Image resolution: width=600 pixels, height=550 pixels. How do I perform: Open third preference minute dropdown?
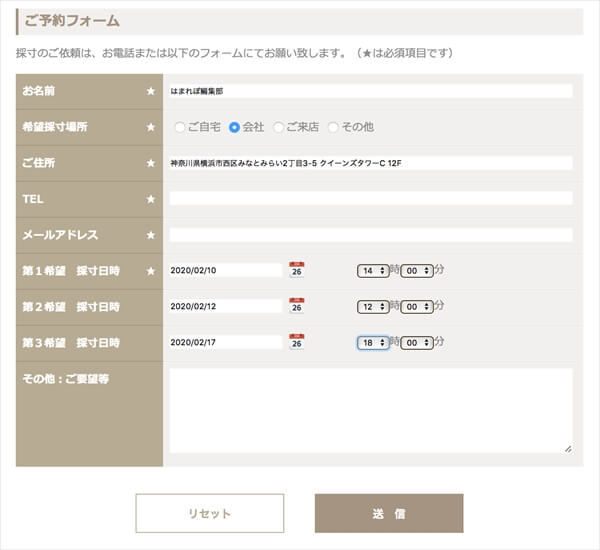[417, 342]
